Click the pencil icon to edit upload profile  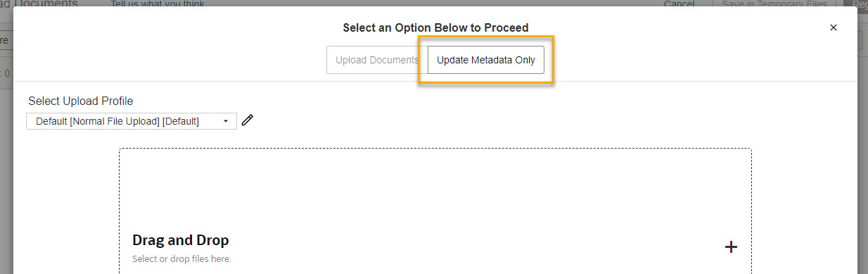(x=247, y=120)
